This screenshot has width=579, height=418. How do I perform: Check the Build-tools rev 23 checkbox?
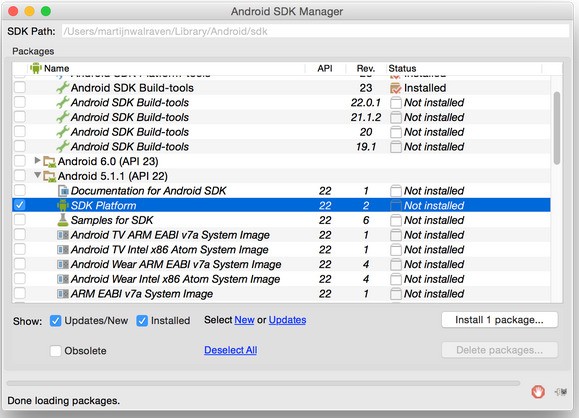pyautogui.click(x=20, y=88)
